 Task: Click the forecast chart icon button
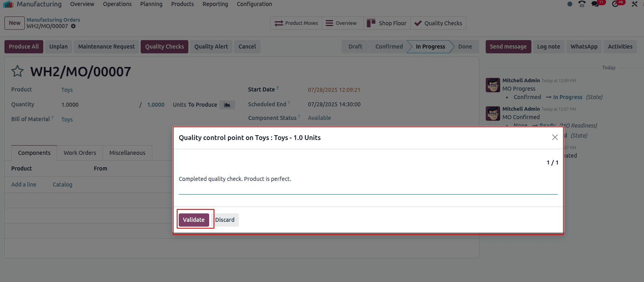coord(227,105)
